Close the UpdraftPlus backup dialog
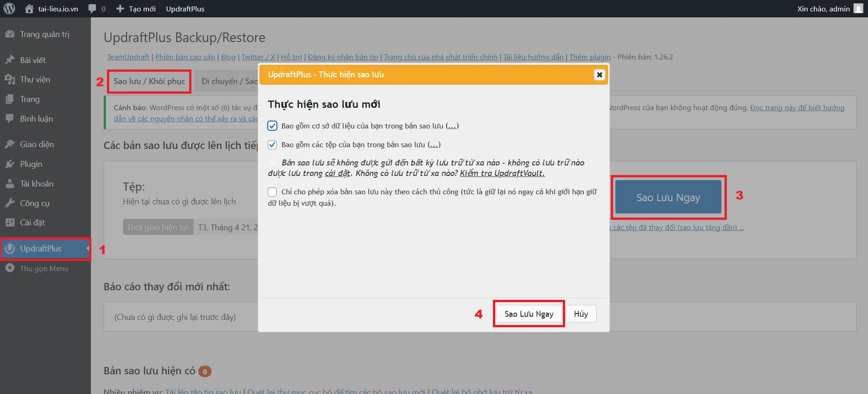Screen dimensions: 868x394 pos(599,75)
